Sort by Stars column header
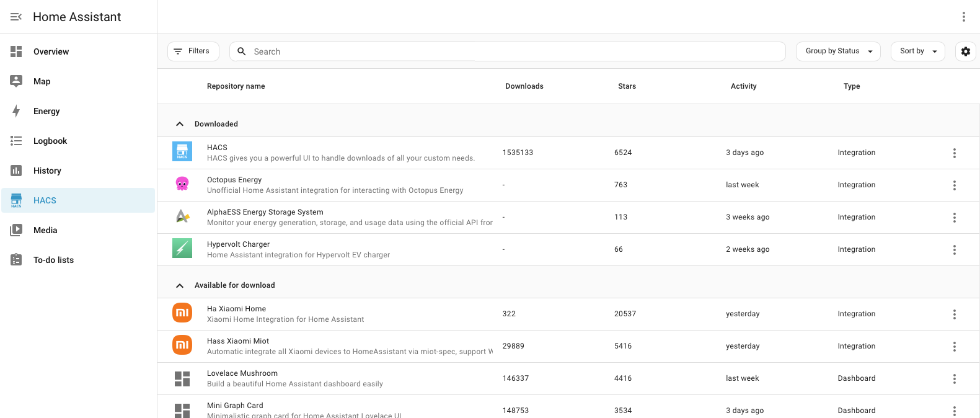980x418 pixels. (x=627, y=86)
